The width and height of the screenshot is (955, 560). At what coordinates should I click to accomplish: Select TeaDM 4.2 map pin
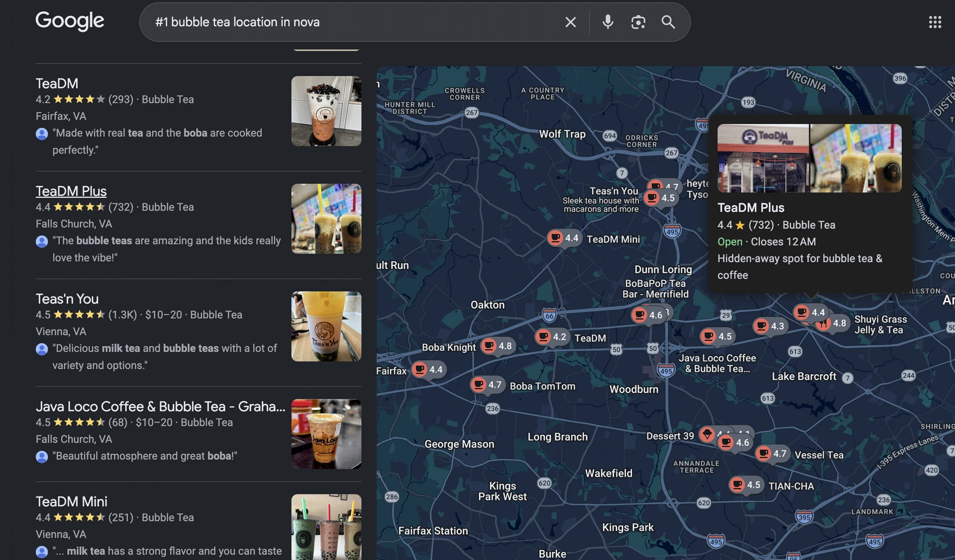552,337
